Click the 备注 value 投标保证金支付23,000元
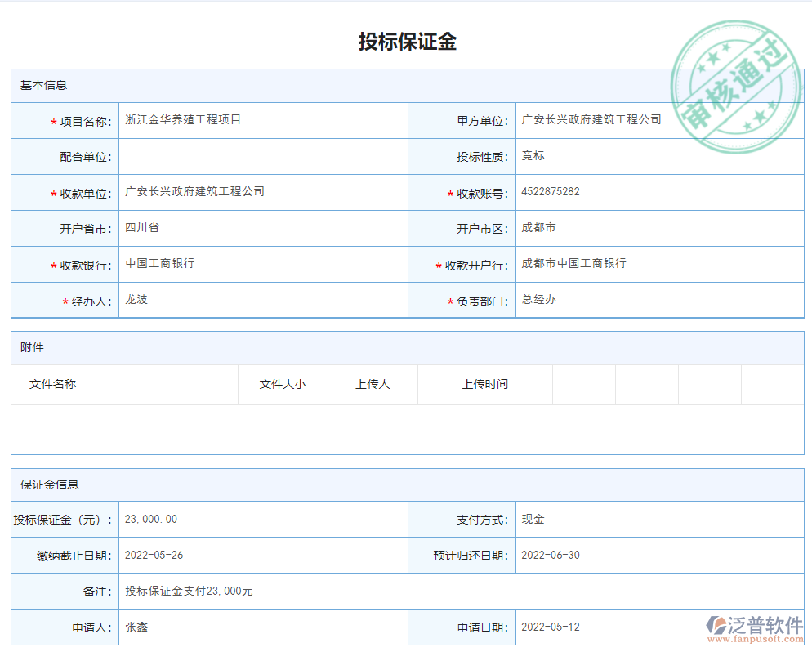812x652 pixels. point(189,591)
